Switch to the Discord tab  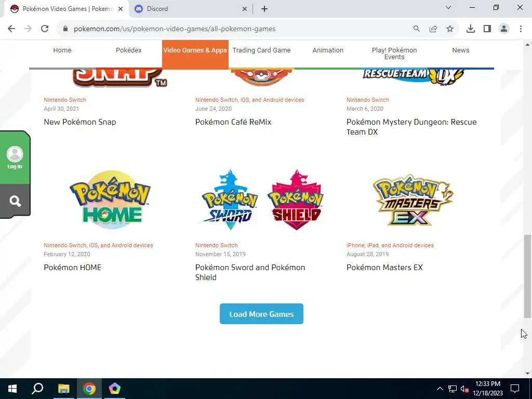tap(191, 9)
